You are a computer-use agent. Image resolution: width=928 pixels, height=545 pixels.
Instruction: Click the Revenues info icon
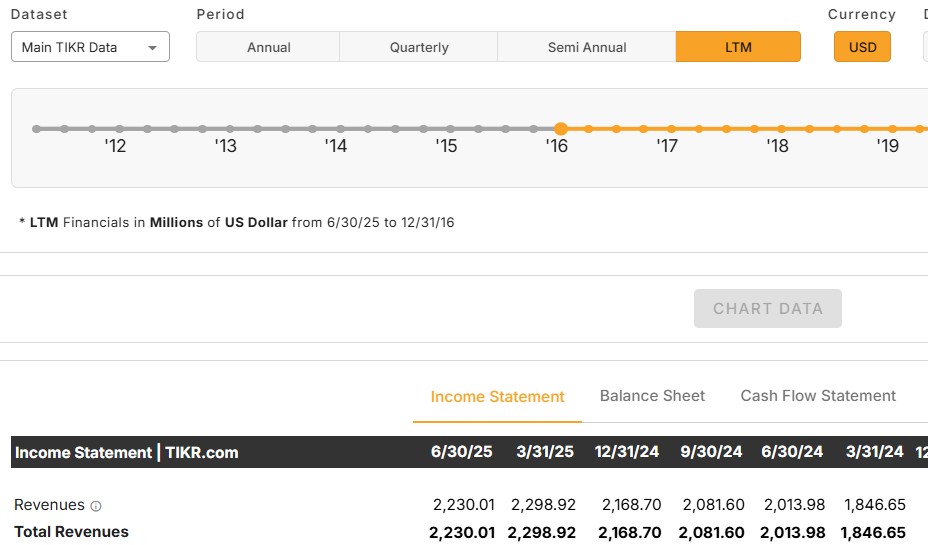96,506
